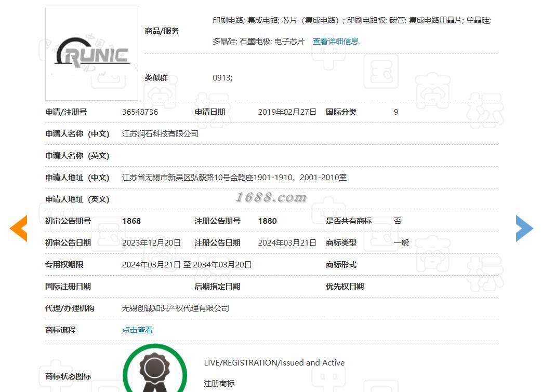Select LIVE/REGISTRATION/Issued and Active status text
The height and width of the screenshot is (392, 542).
tap(274, 362)
